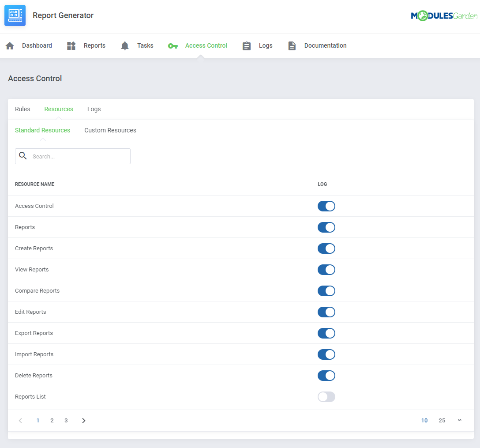Select the Custom Resources sub-tab
This screenshot has height=448, width=480.
tap(110, 130)
